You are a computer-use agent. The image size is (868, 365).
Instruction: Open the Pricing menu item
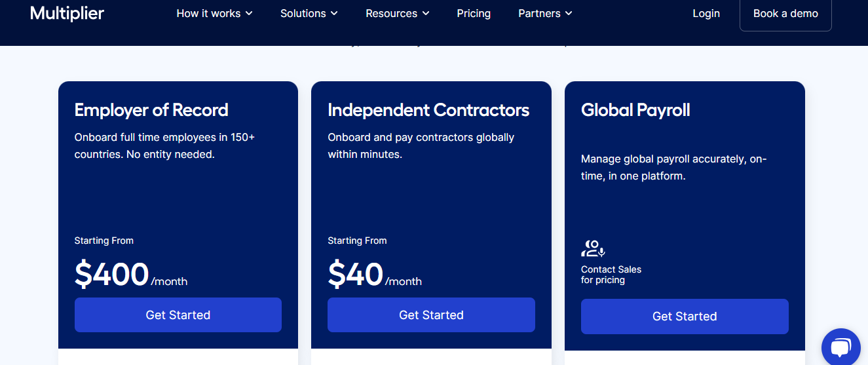(x=474, y=13)
